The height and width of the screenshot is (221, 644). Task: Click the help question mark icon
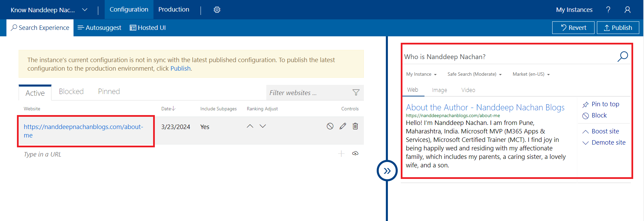click(608, 10)
